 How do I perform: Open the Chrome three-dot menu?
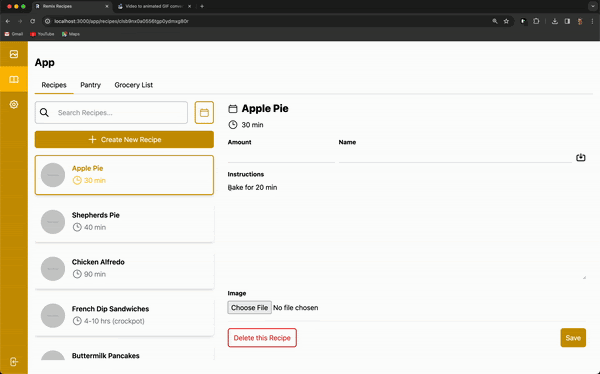pyautogui.click(x=592, y=21)
